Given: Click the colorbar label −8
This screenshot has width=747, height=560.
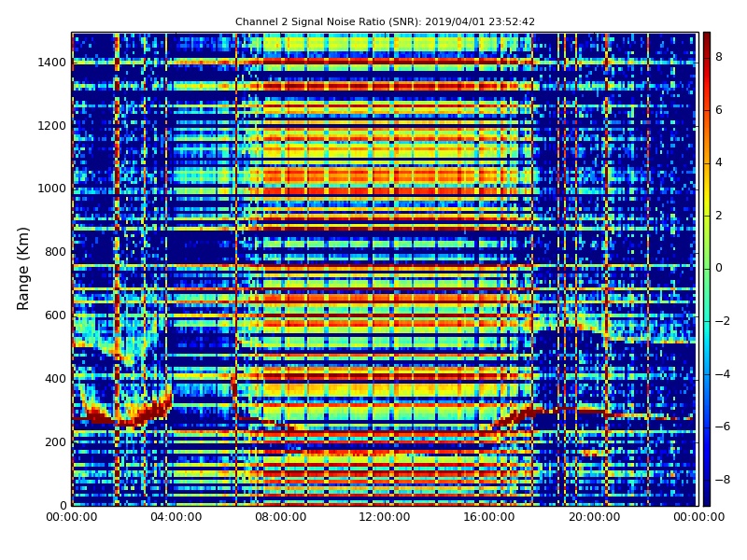Looking at the screenshot, I should (722, 480).
